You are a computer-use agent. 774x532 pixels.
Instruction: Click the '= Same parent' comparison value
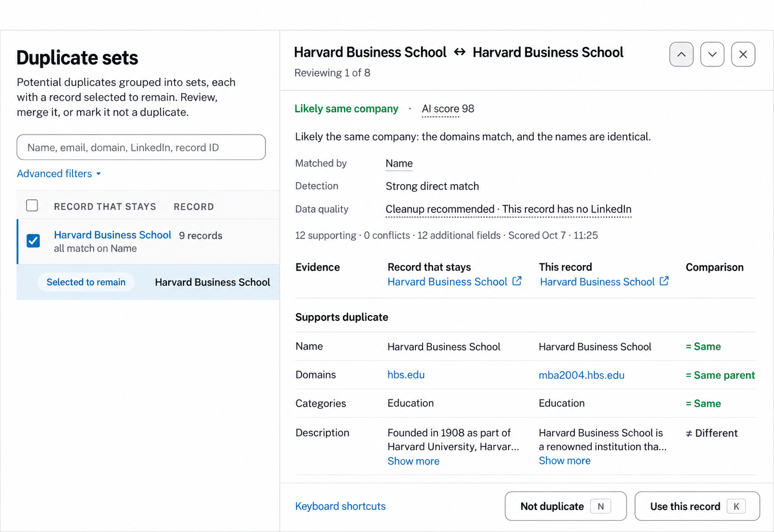(720, 375)
